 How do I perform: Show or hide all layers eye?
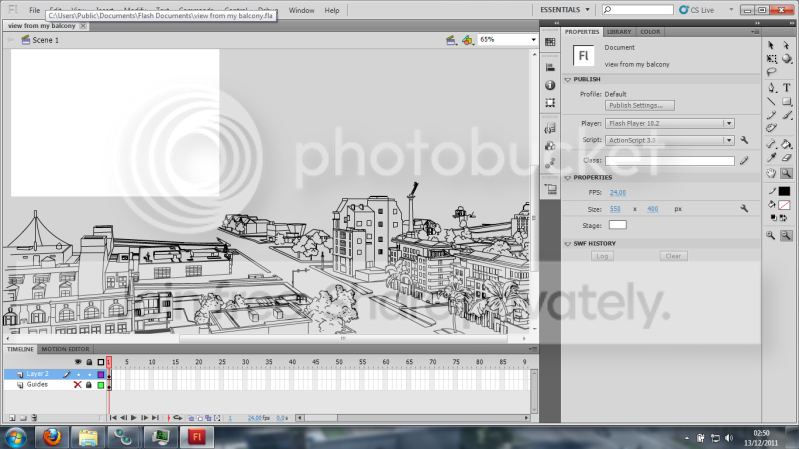point(78,362)
